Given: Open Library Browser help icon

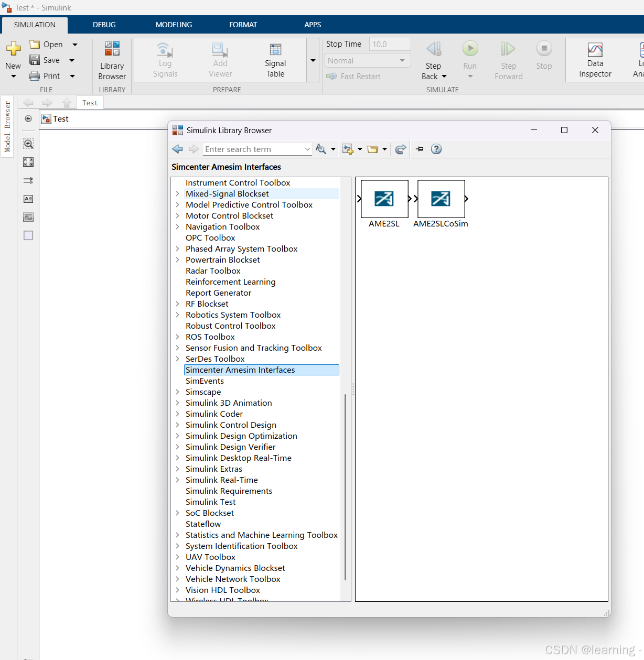Looking at the screenshot, I should coord(436,149).
